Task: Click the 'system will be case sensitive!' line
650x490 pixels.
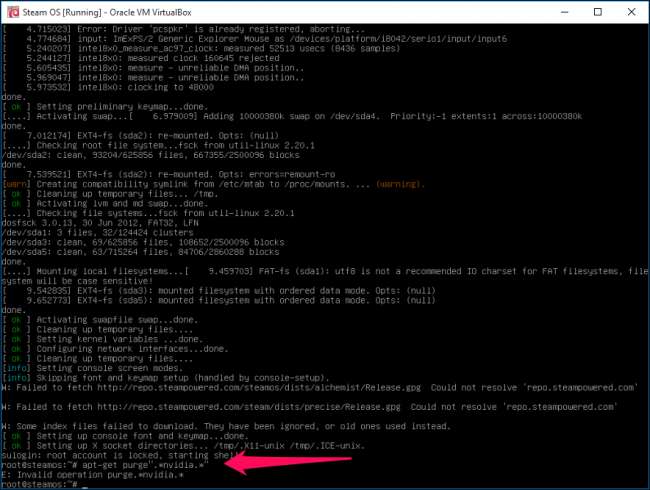Action: point(77,281)
